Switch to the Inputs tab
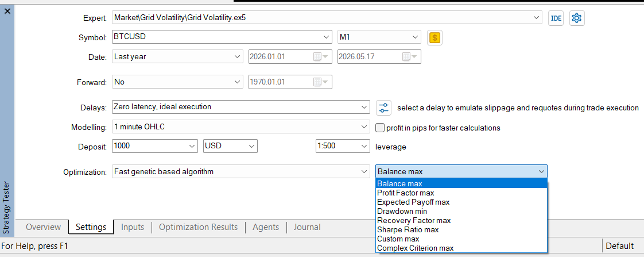This screenshot has width=644, height=257. [132, 227]
